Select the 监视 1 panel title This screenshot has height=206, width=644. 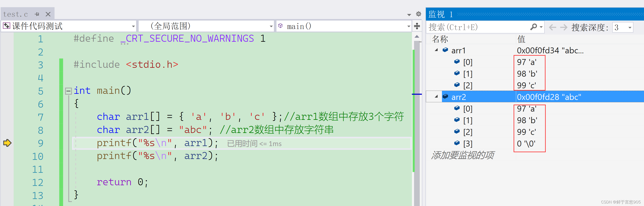(440, 14)
